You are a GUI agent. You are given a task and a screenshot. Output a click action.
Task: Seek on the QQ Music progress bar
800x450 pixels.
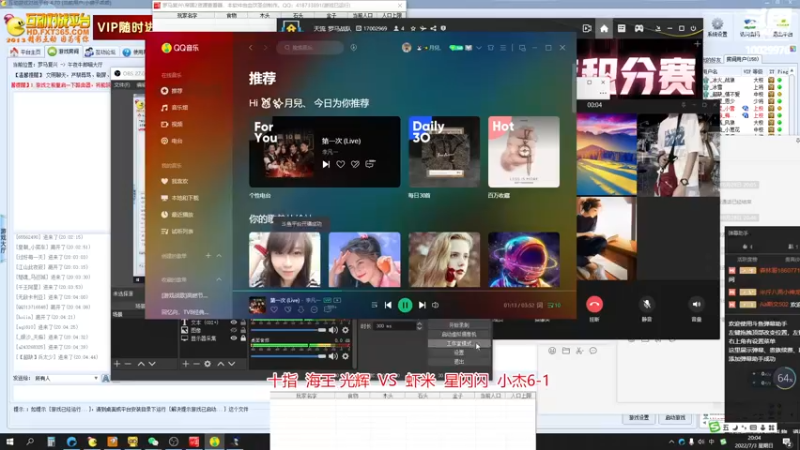(x=404, y=290)
